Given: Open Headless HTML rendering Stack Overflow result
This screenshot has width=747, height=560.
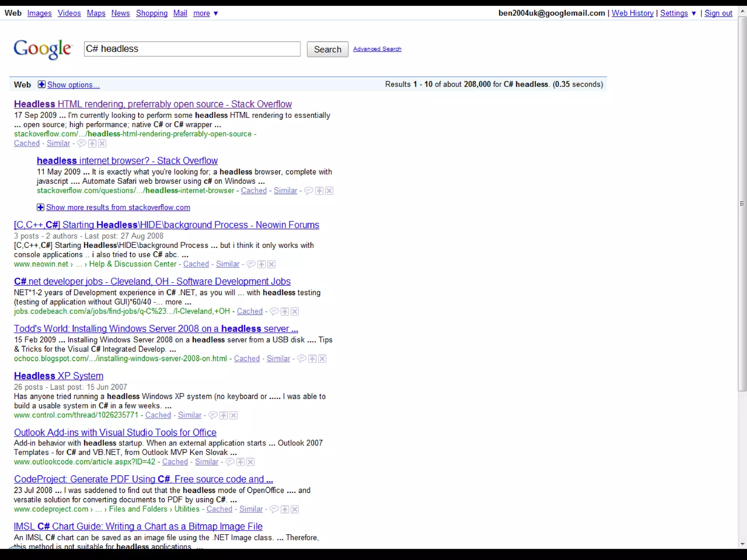Looking at the screenshot, I should pos(153,104).
